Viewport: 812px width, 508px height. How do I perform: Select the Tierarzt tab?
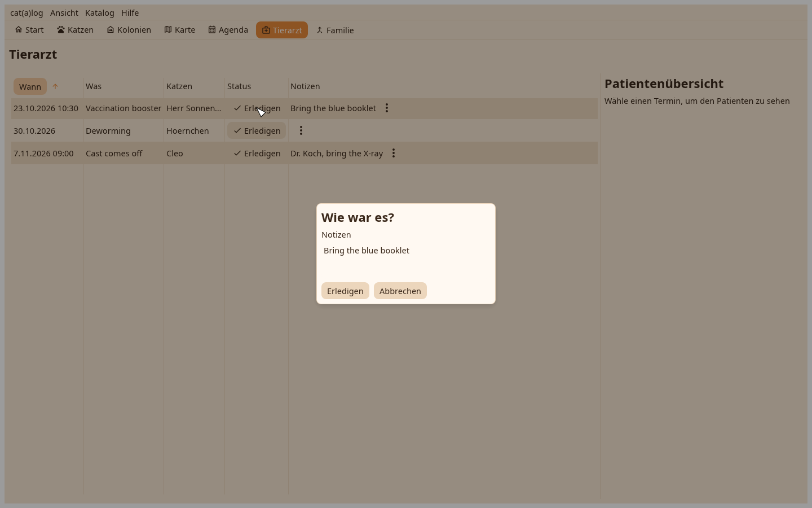pyautogui.click(x=282, y=30)
